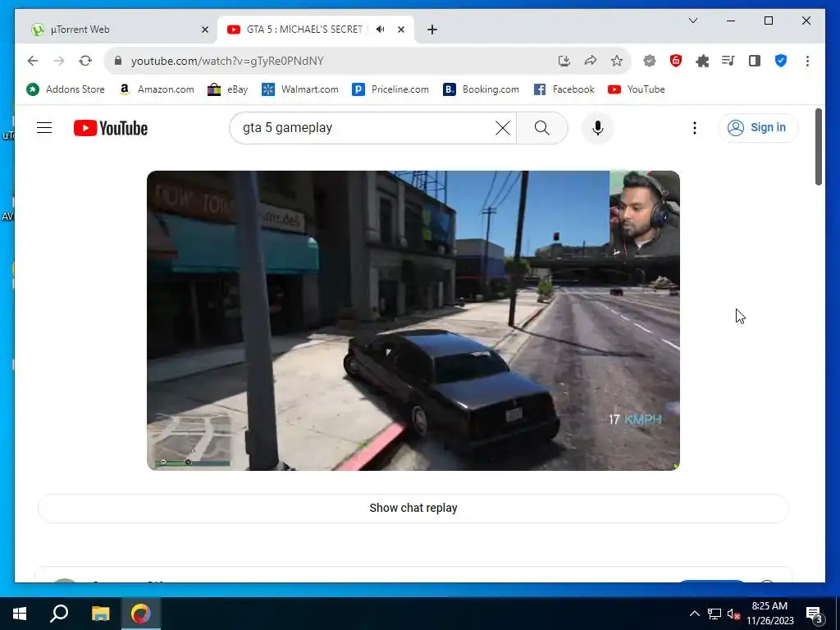Click the install app icon in address bar
The width and height of the screenshot is (840, 630).
(x=564, y=61)
